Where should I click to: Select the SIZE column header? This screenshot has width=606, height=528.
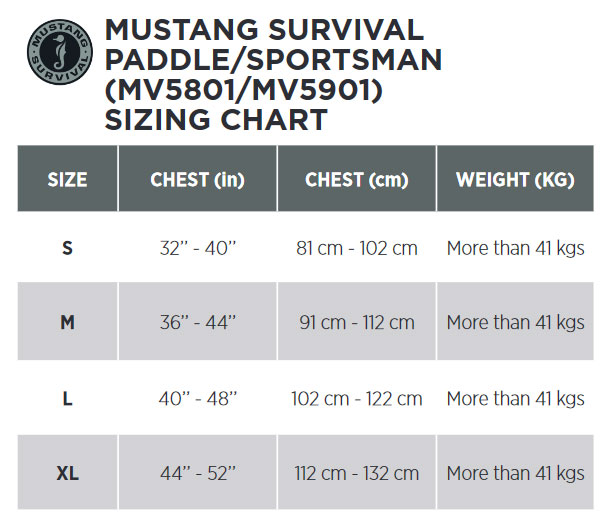coord(67,179)
